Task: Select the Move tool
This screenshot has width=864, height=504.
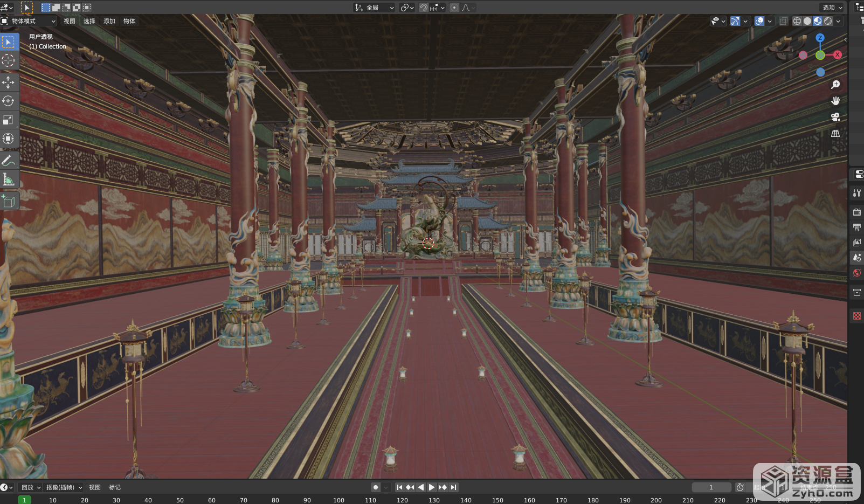Action: [8, 82]
